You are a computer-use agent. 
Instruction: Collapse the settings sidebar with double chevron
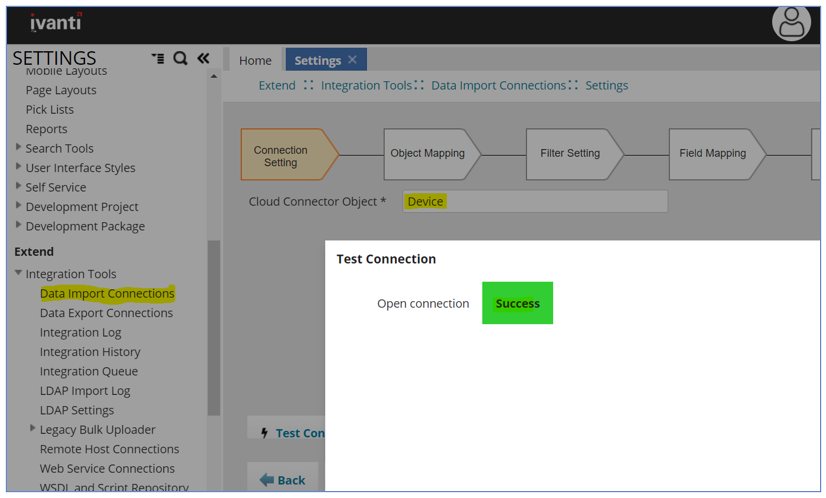[203, 59]
